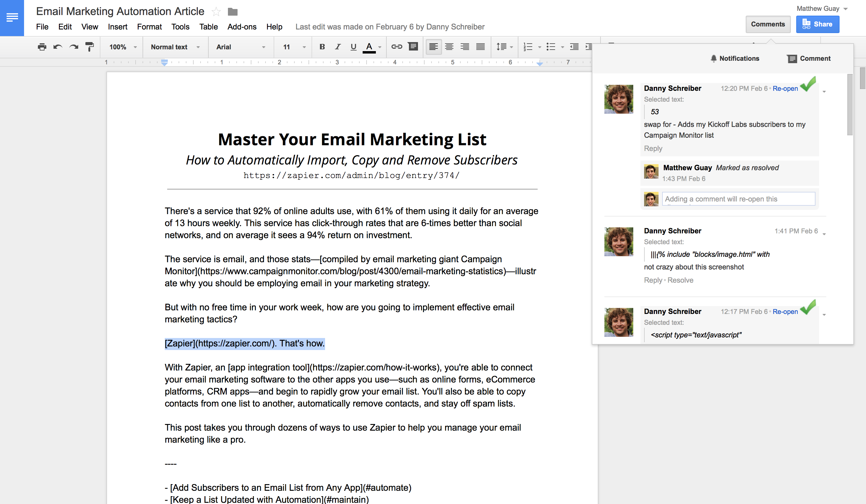Click the re-open comment input field
This screenshot has height=504, width=866.
tap(739, 199)
